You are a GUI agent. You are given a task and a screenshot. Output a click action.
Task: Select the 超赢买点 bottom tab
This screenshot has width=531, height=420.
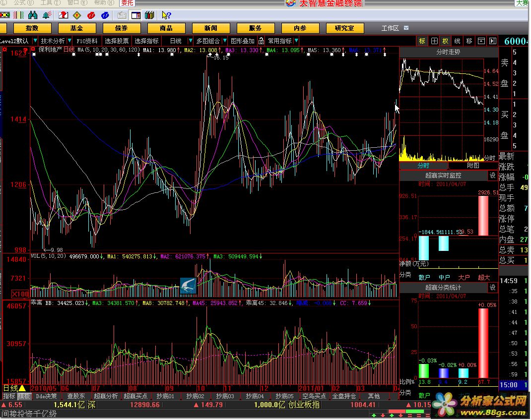click(x=135, y=396)
